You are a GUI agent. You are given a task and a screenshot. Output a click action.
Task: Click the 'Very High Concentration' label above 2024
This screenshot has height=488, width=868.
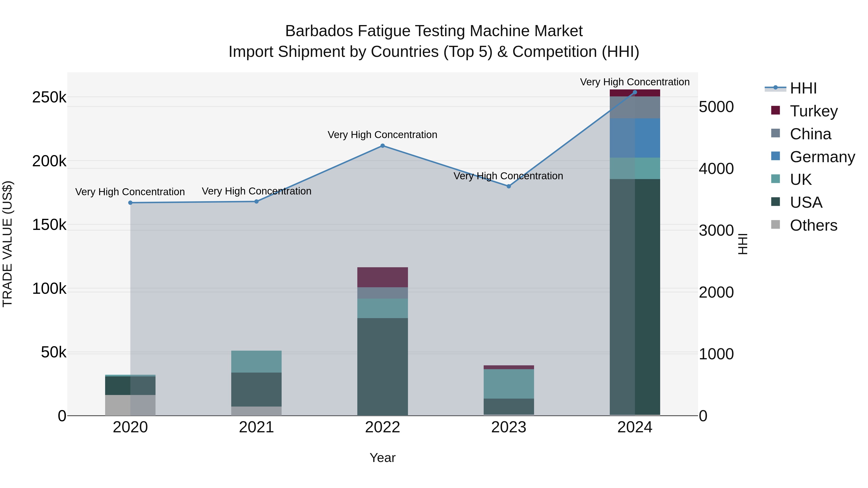[635, 82]
